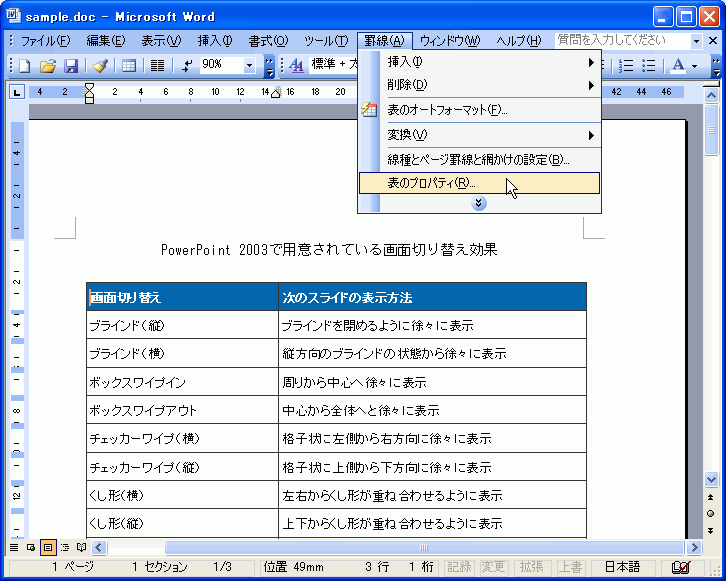726x581 pixels.
Task: Toggle the 記録 macro recording indicator
Action: (x=459, y=567)
